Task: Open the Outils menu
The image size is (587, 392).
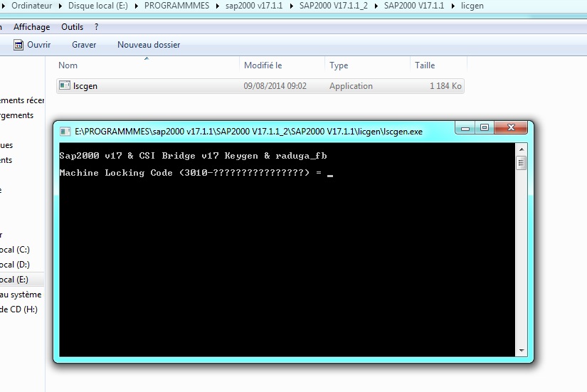Action: [73, 27]
